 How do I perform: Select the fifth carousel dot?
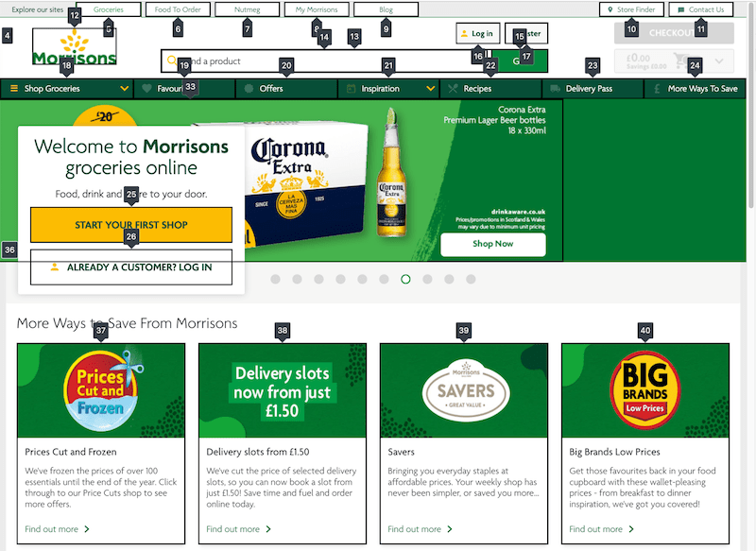pos(362,279)
